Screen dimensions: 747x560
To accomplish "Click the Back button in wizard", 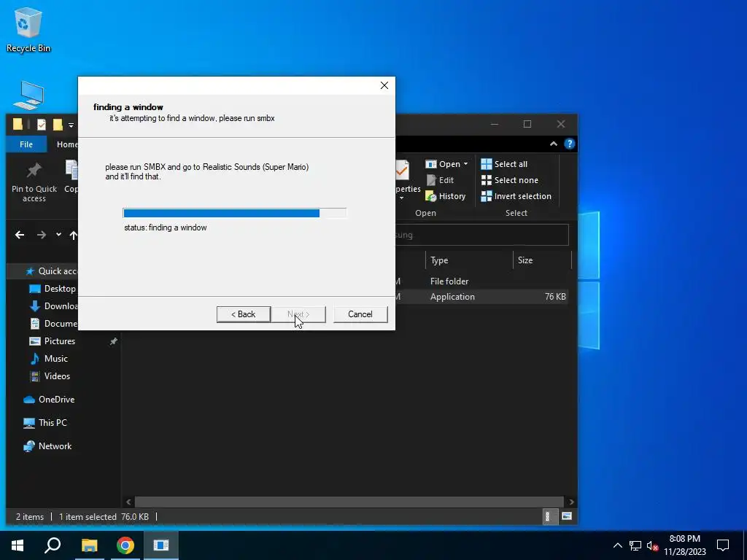I will pyautogui.click(x=244, y=314).
